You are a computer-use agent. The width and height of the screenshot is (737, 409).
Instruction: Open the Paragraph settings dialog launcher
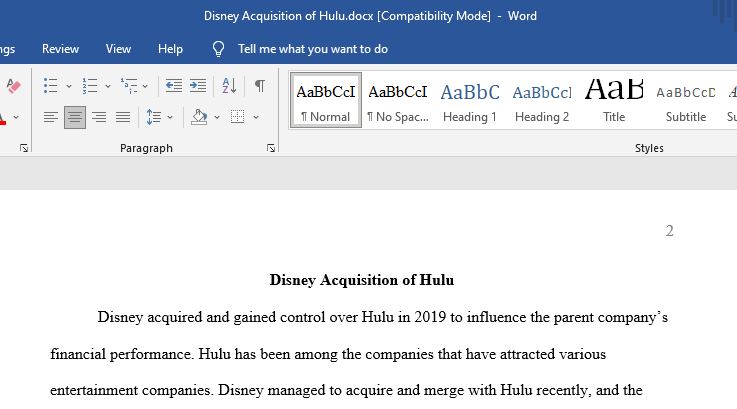(271, 149)
